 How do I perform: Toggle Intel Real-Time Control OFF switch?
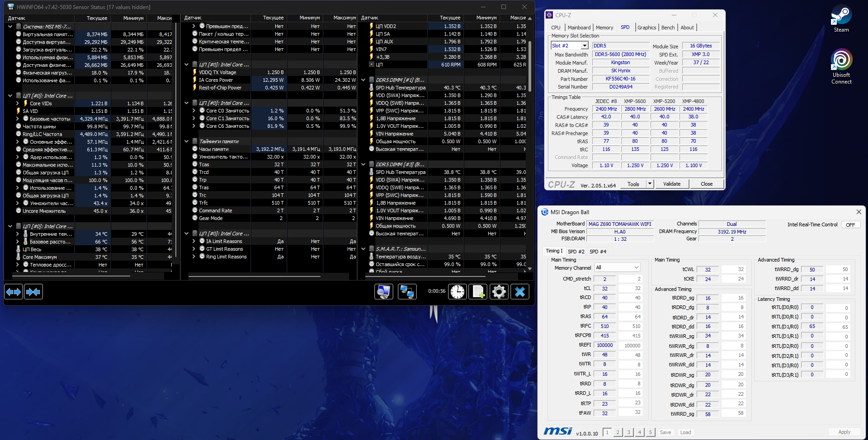[x=850, y=225]
